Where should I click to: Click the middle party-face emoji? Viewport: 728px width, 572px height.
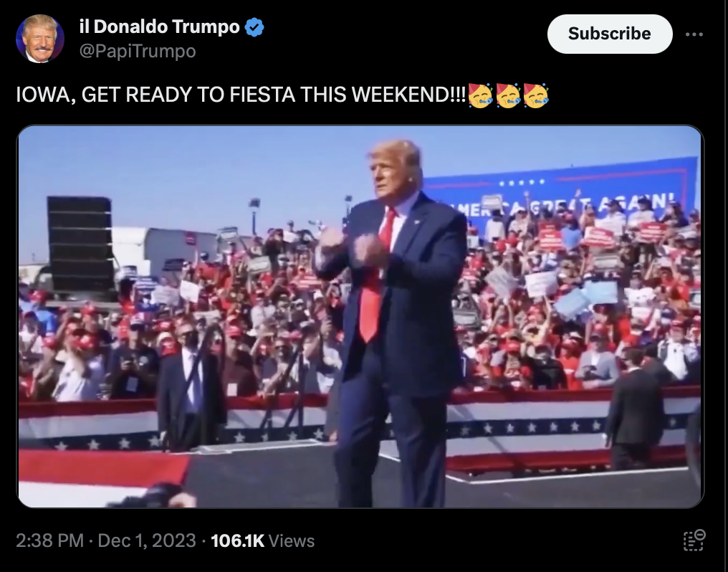click(x=508, y=95)
